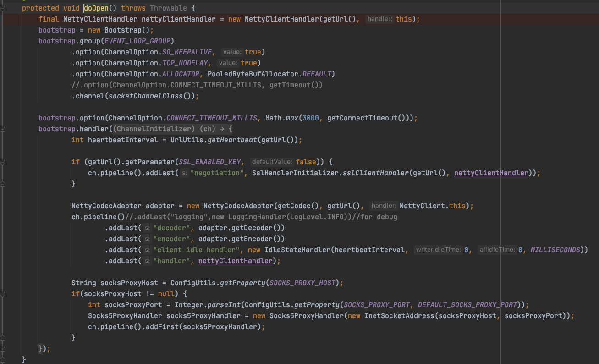Click the 'value:' hint on SO_KEEPALIVE line
The width and height of the screenshot is (599, 364).
coord(231,52)
